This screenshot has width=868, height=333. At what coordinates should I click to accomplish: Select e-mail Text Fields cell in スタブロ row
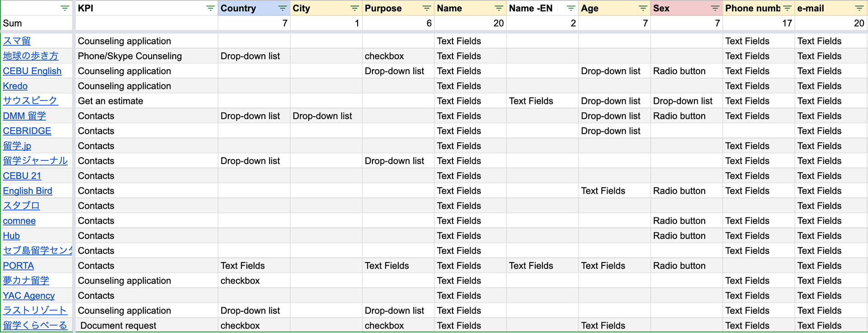click(831, 206)
